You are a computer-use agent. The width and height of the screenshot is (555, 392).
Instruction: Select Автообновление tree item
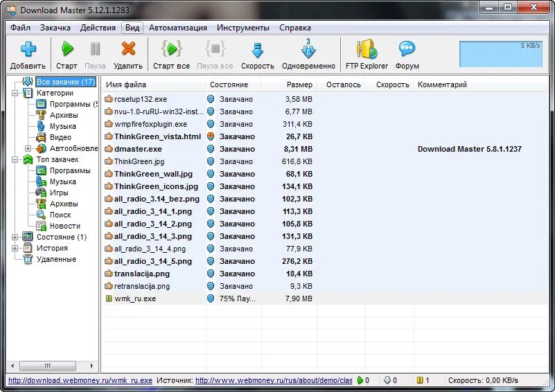[x=67, y=148]
